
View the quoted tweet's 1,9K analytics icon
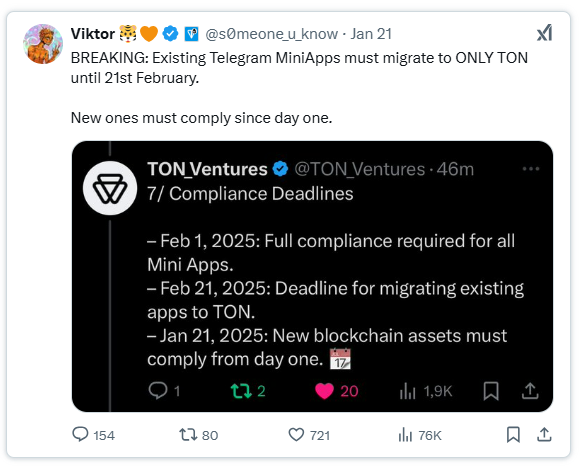408,391
